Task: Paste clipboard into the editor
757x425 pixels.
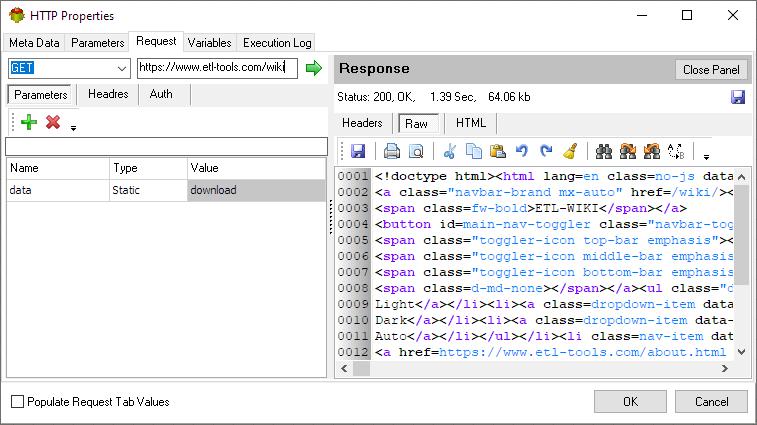Action: click(x=498, y=151)
